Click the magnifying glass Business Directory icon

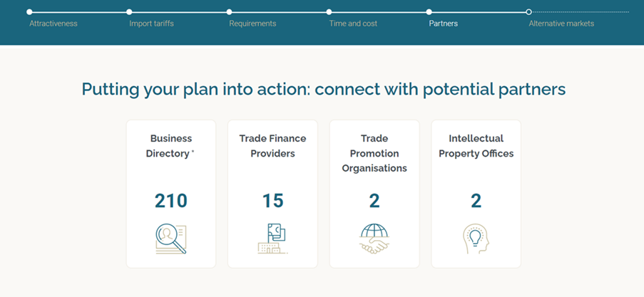click(171, 239)
